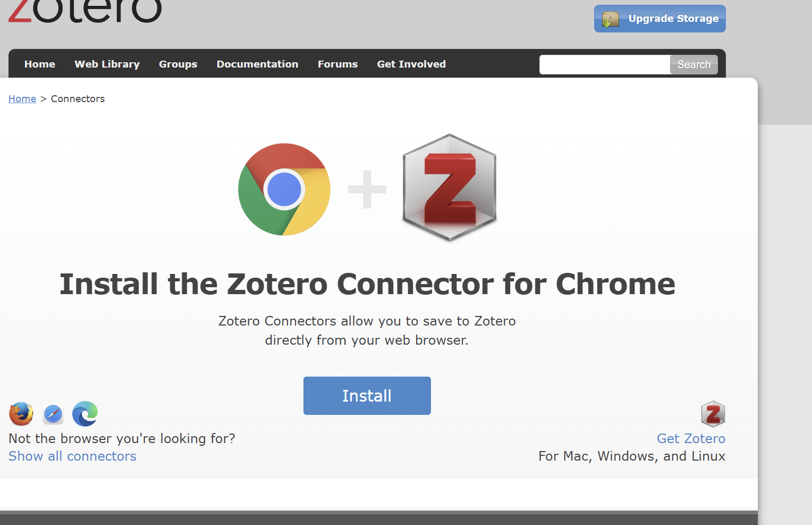Click 'Not the browser you're looking for?' text
Screen dimensions: 812x525
(122, 439)
